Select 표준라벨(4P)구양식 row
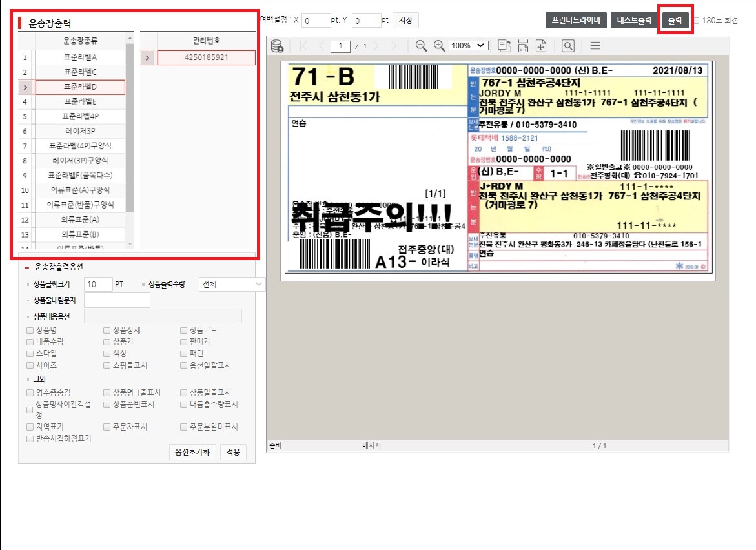Image resolution: width=756 pixels, height=550 pixels. 80,146
